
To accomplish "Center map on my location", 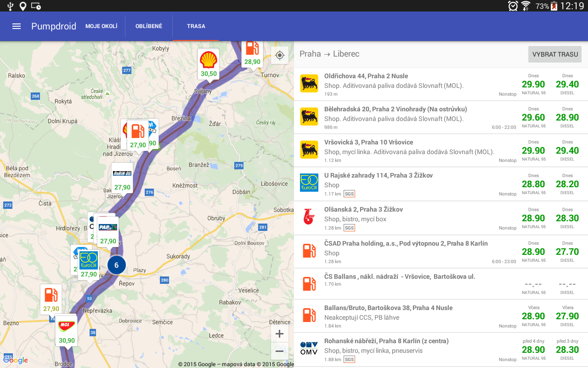I will [280, 56].
